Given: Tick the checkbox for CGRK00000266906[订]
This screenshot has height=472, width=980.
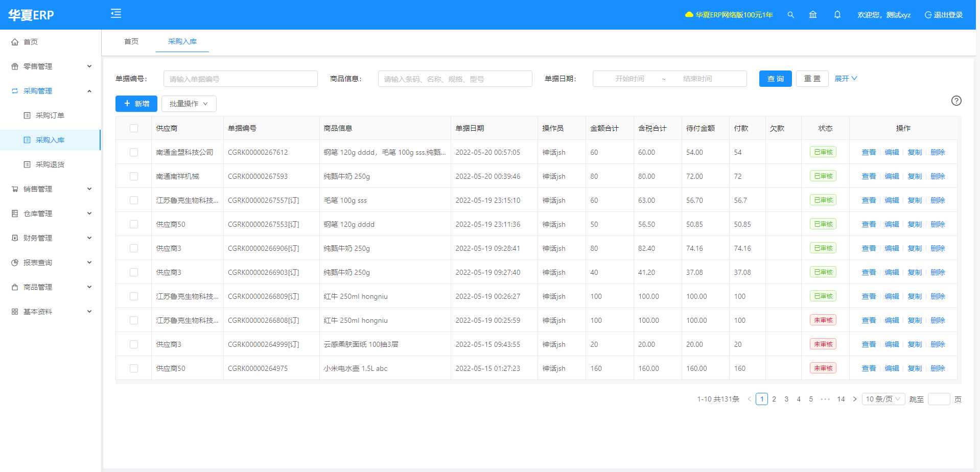Looking at the screenshot, I should [134, 248].
